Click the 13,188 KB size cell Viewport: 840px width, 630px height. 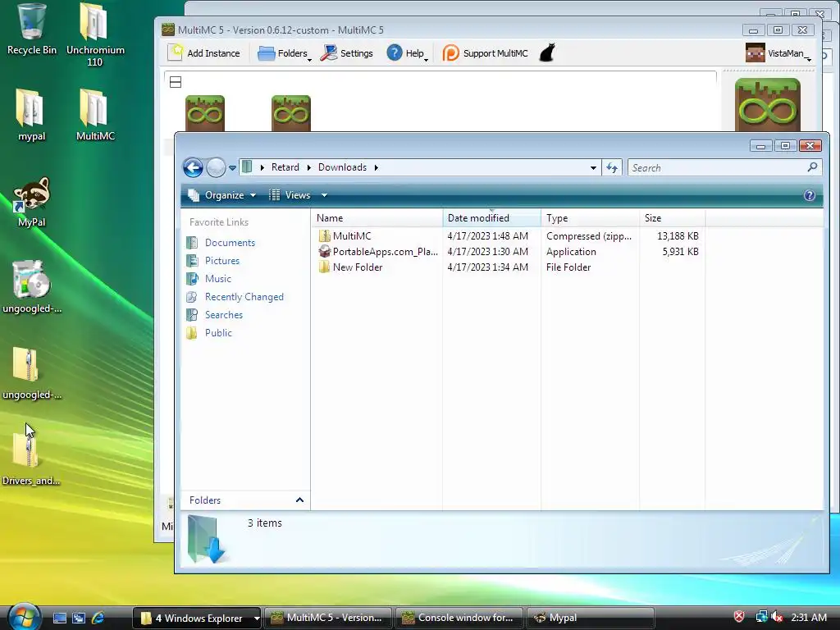click(678, 235)
